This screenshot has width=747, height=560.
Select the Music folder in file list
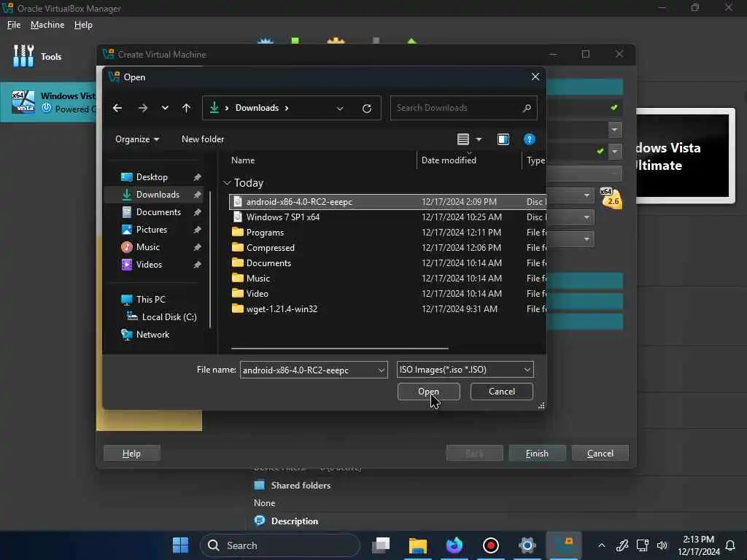tap(387, 278)
